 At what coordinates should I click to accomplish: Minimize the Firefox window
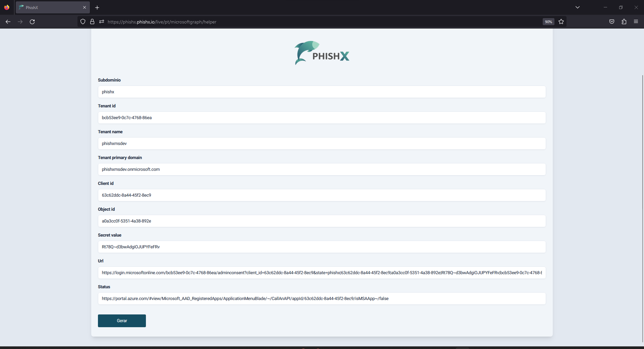pos(605,7)
